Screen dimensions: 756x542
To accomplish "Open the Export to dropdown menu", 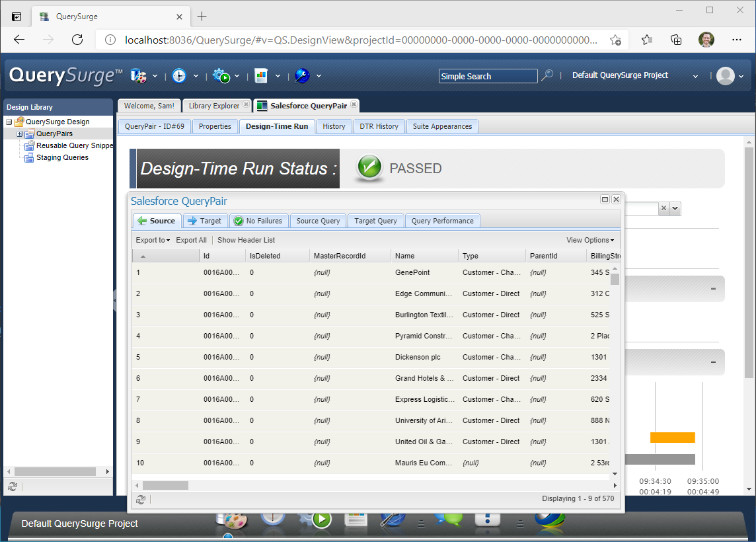I will point(153,240).
